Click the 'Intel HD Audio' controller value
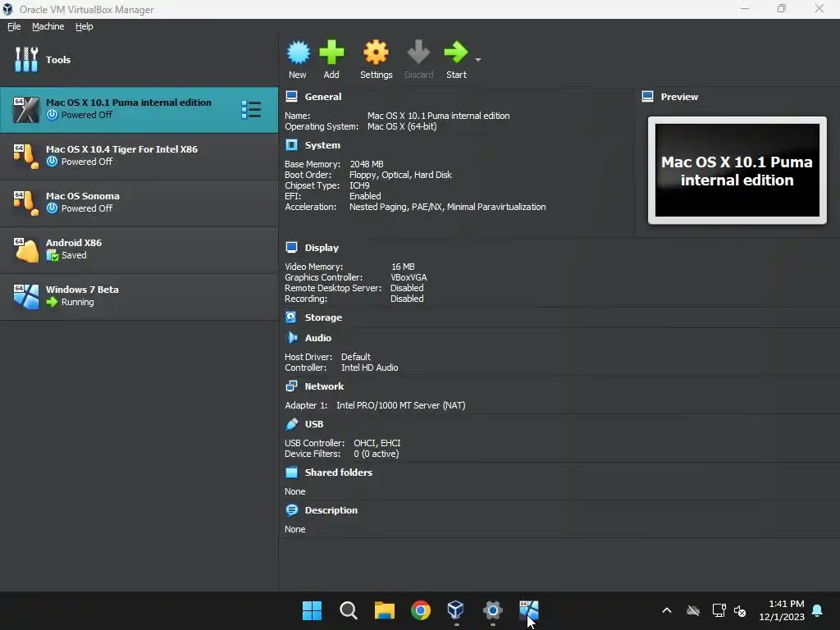 click(370, 367)
